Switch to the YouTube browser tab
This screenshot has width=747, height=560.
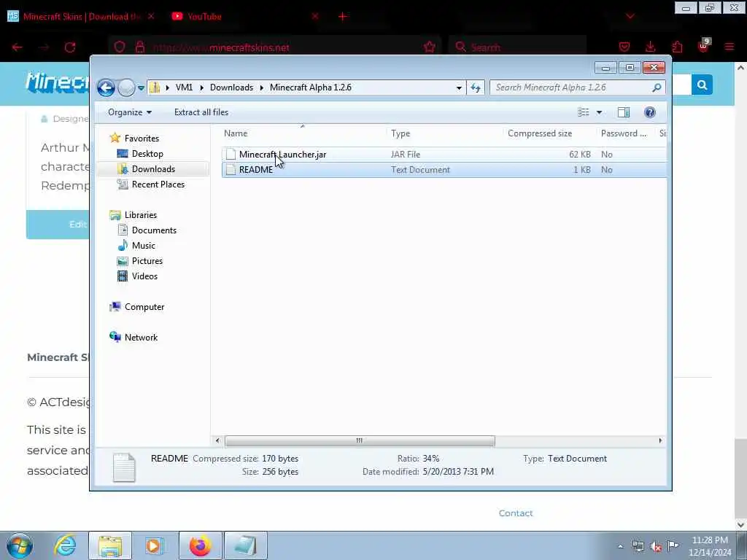tap(204, 16)
